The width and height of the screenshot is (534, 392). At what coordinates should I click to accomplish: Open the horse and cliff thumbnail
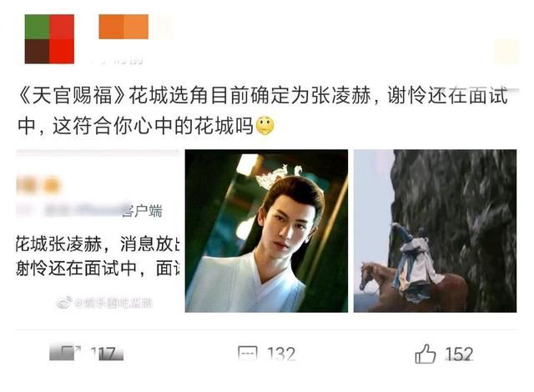pyautogui.click(x=435, y=231)
